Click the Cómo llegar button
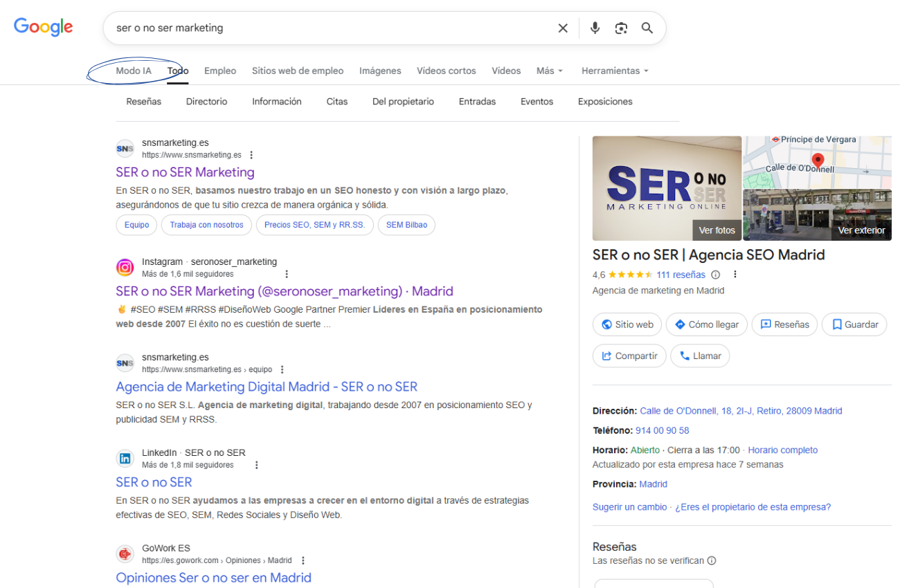Screen dimensions: 900x588 click(x=706, y=324)
